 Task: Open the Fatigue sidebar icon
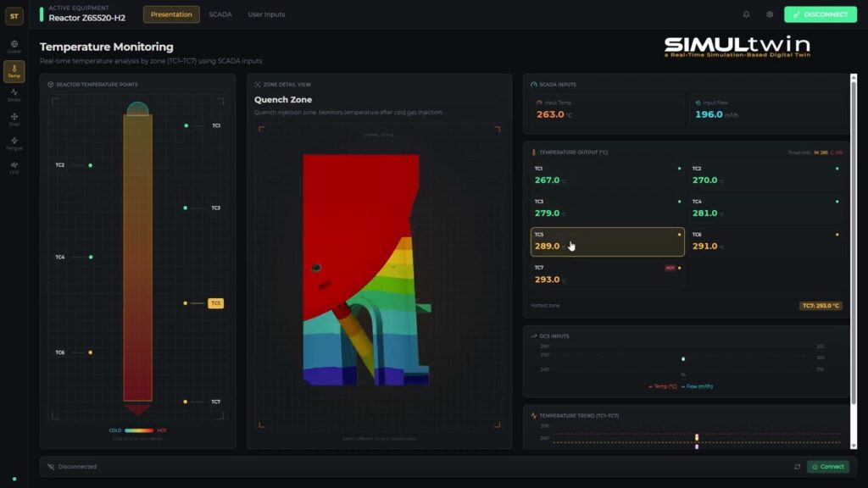14,144
